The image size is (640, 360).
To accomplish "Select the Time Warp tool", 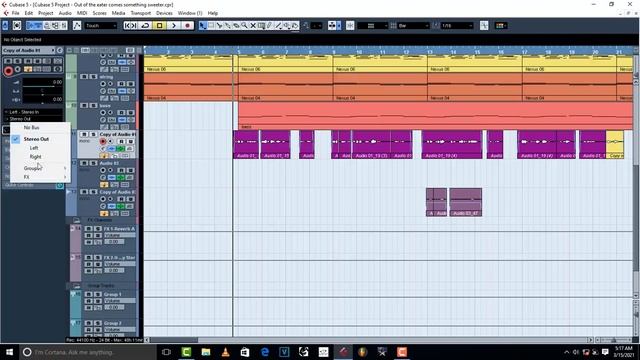I will point(261,26).
